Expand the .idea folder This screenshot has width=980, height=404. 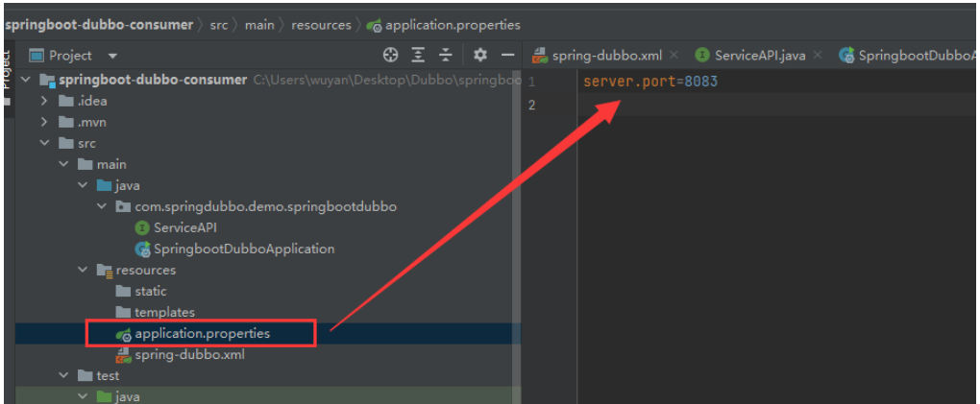pyautogui.click(x=44, y=101)
